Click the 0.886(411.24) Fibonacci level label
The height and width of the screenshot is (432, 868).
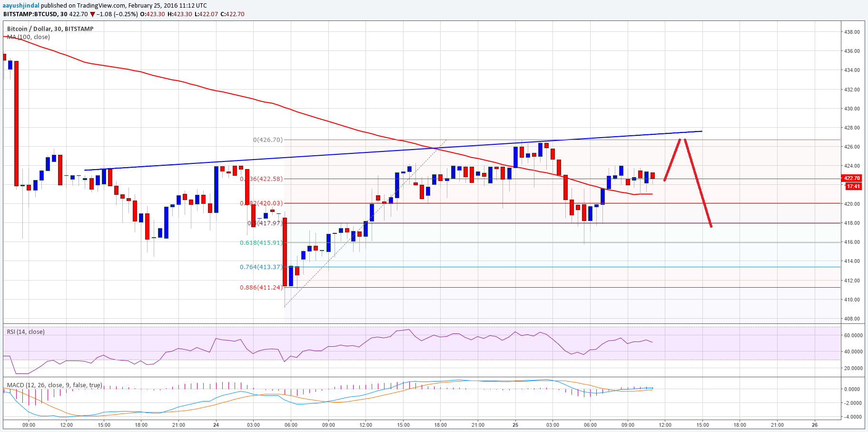[x=261, y=288]
